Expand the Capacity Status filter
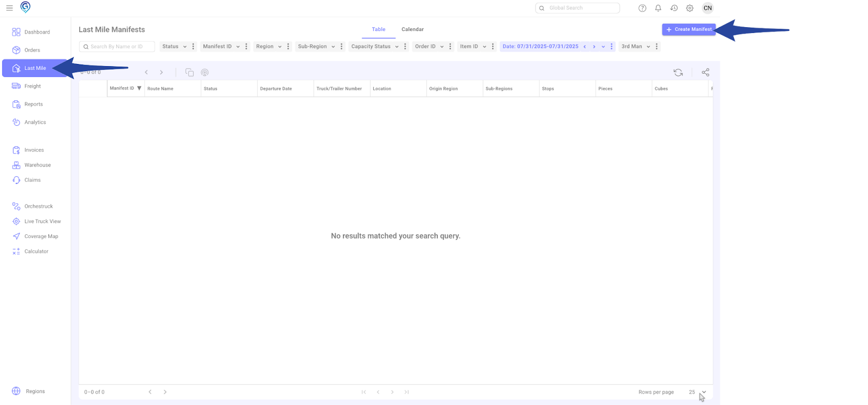Viewport: 868px width, 405px height. [x=374, y=47]
